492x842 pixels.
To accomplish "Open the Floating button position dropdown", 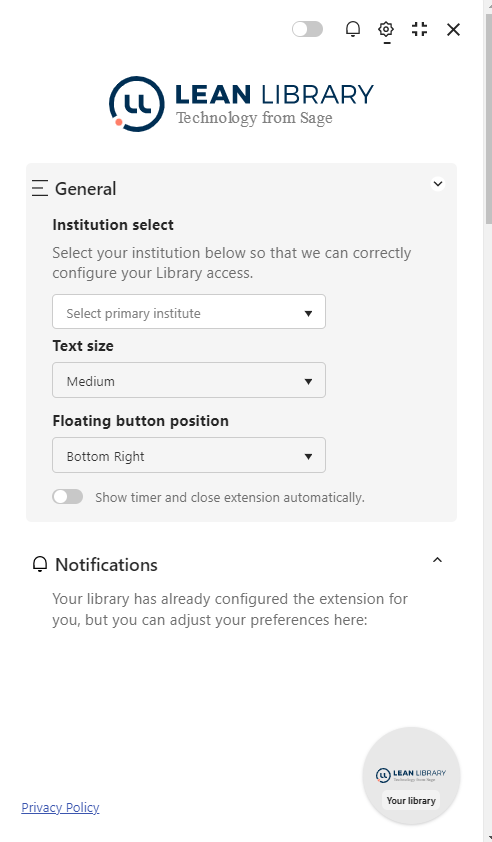I will pyautogui.click(x=189, y=455).
